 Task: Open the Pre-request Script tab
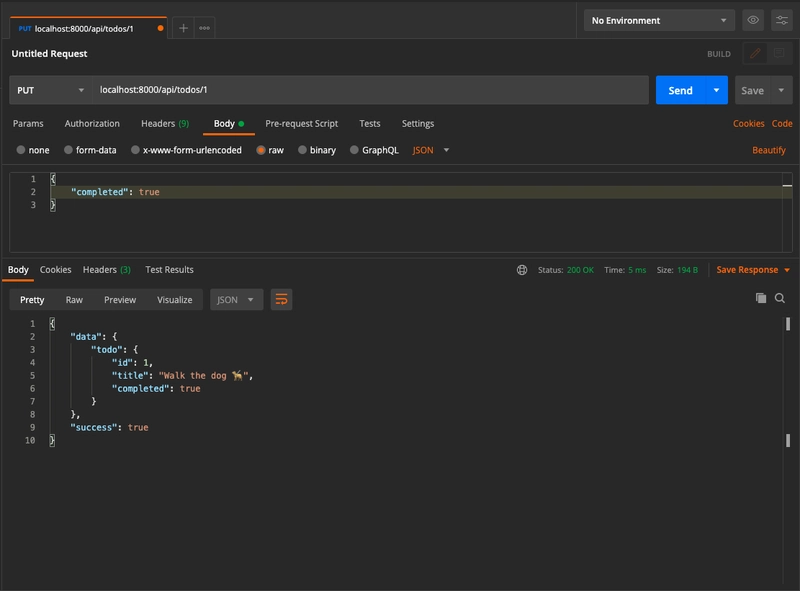302,124
